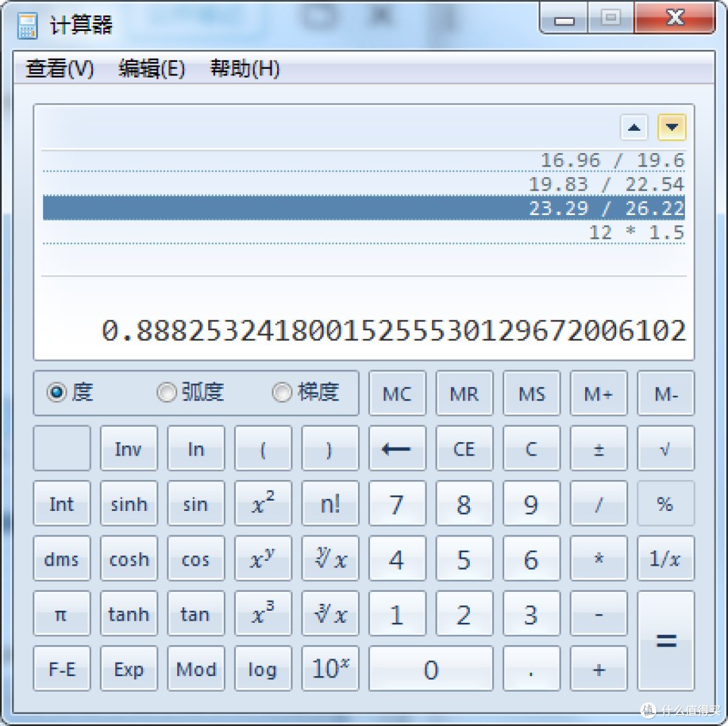
Task: Click the backspace arrow key
Action: [x=397, y=448]
